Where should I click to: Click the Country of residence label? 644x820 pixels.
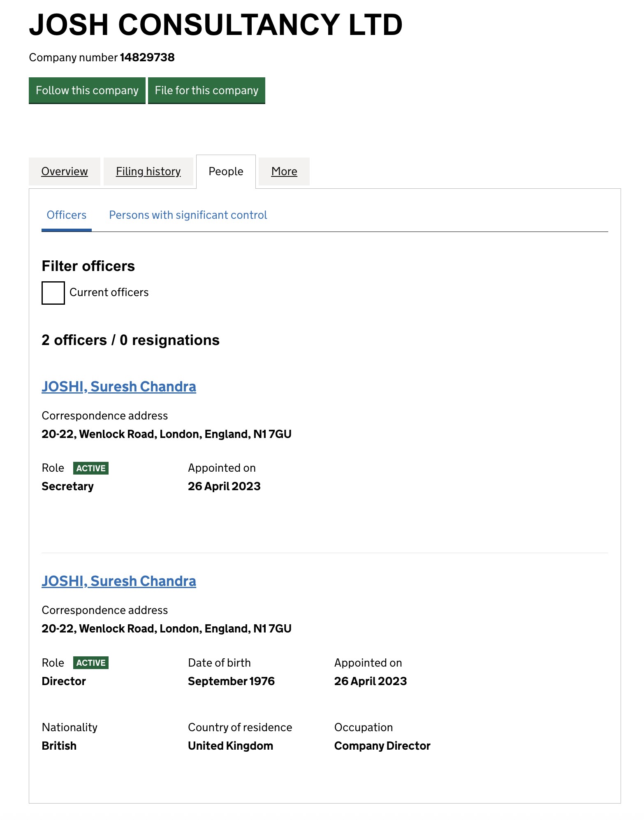click(240, 727)
